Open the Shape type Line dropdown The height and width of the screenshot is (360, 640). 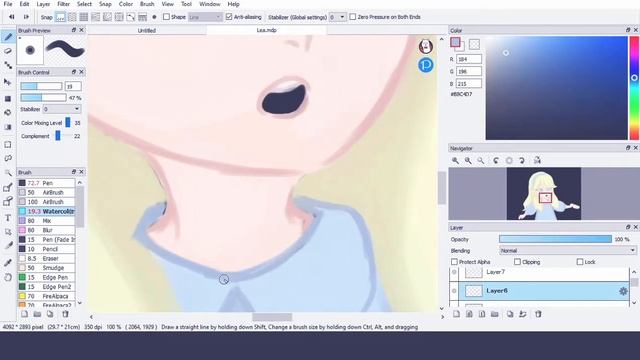(205, 17)
